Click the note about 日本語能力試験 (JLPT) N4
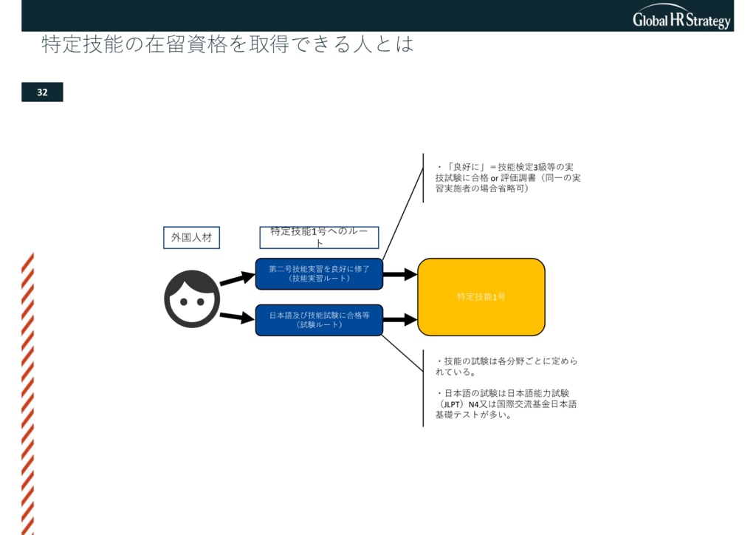The width and height of the screenshot is (756, 535). pos(506,403)
